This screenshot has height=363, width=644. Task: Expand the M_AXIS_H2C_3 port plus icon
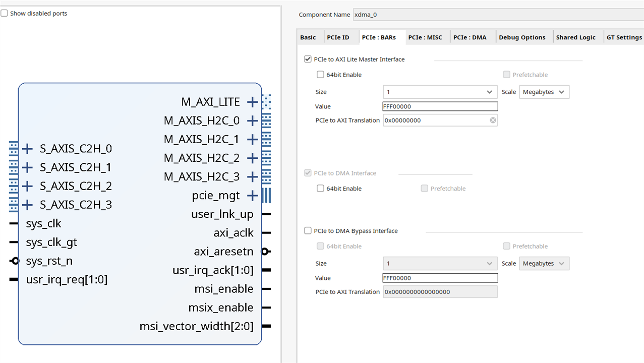coord(253,177)
